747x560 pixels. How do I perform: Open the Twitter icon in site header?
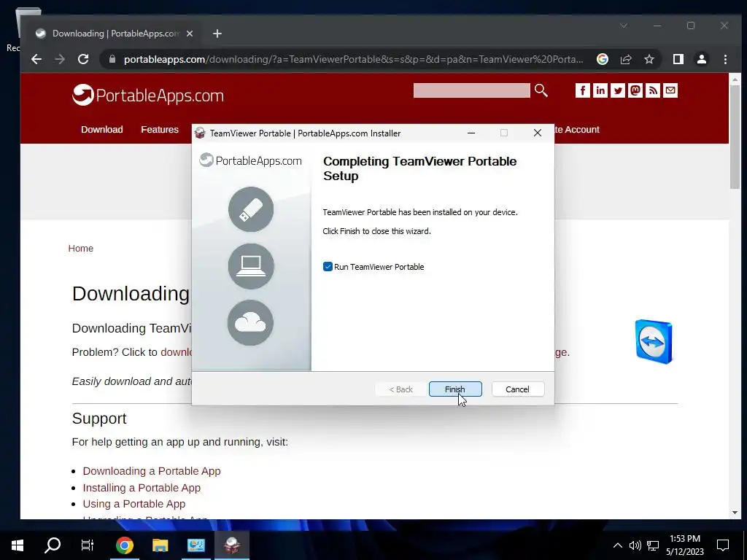[x=618, y=90]
